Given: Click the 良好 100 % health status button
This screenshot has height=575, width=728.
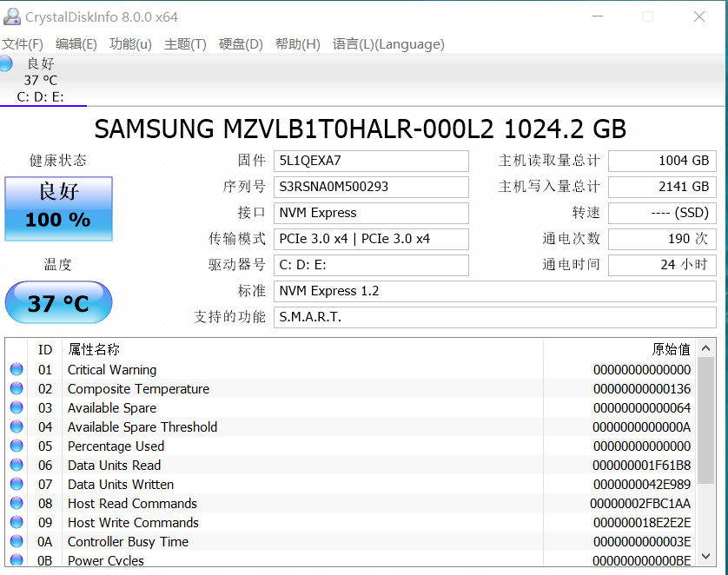Looking at the screenshot, I should point(58,208).
